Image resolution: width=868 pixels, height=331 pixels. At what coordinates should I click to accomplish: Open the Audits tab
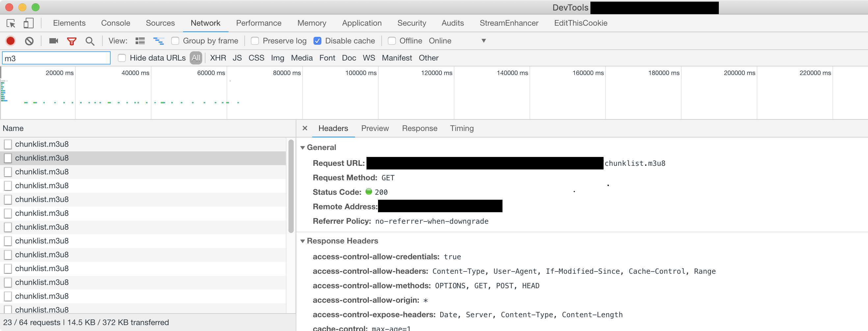[x=452, y=23]
